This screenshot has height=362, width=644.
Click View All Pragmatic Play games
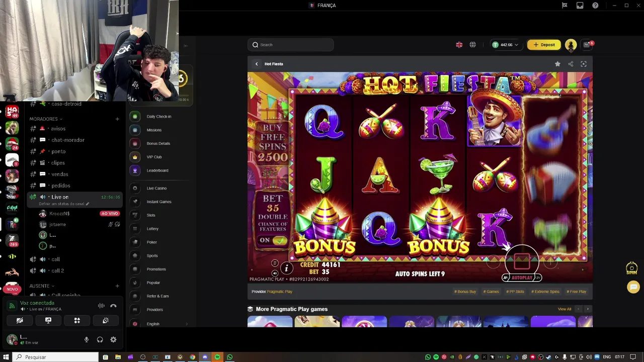point(565,309)
